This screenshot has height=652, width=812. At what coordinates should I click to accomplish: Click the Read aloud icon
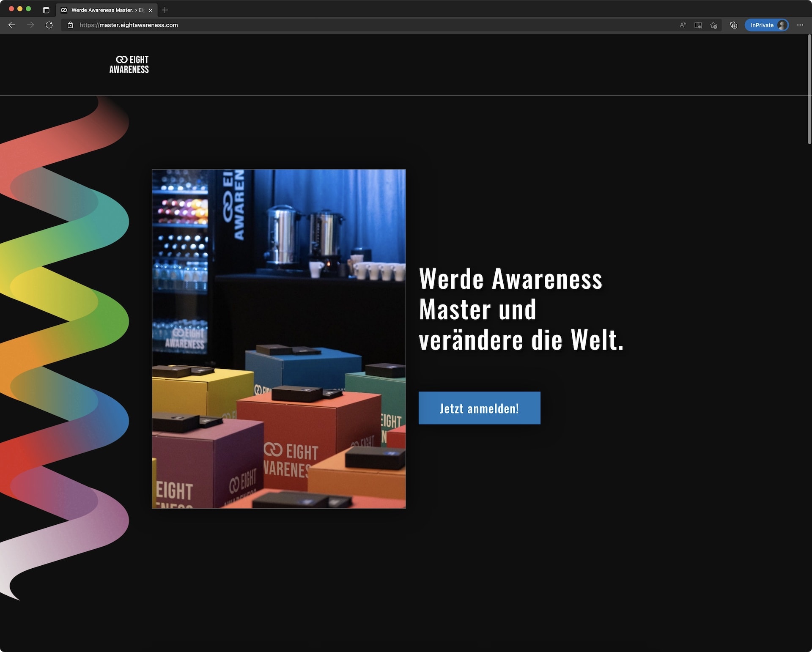point(683,25)
